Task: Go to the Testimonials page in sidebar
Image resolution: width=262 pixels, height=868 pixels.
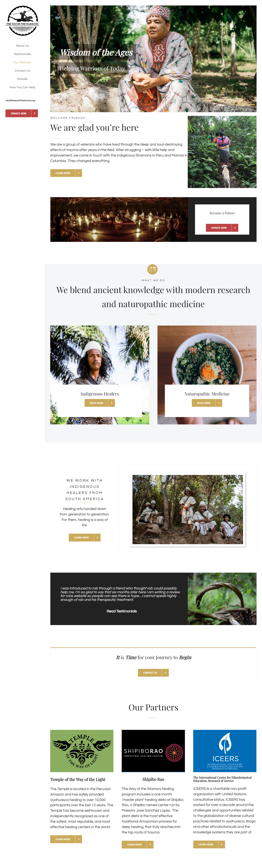Action: 22,54
